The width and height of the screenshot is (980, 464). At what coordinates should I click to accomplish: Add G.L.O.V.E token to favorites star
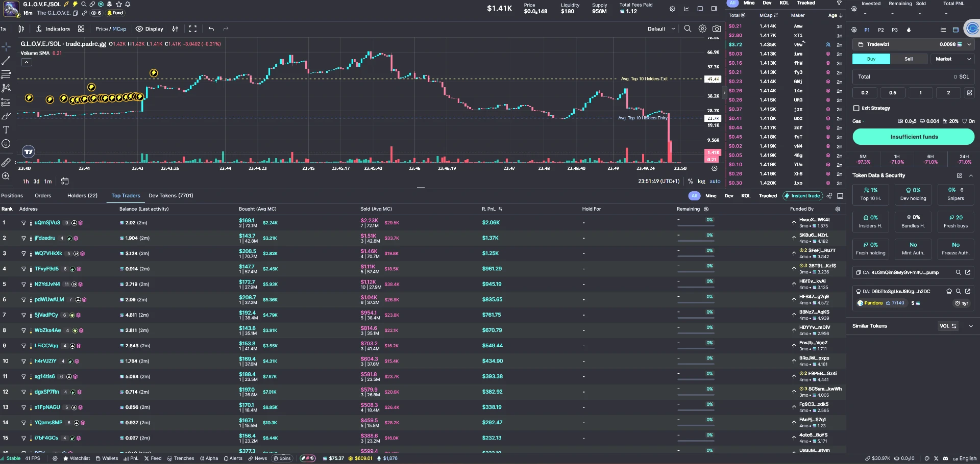click(x=119, y=4)
